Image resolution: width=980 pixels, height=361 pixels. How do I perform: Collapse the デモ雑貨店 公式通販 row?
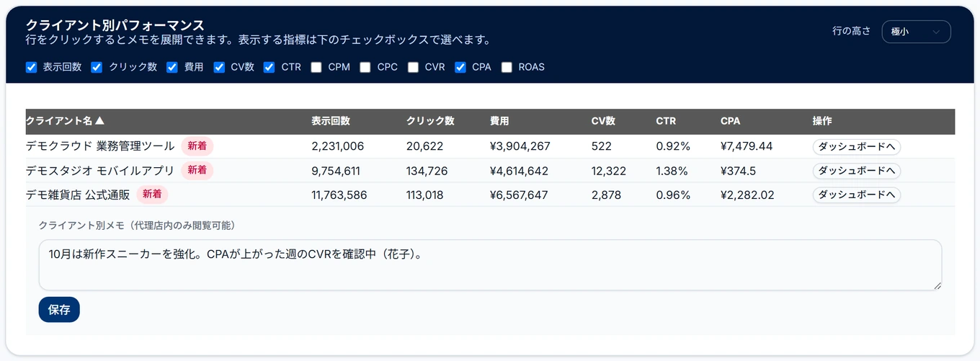[490, 195]
